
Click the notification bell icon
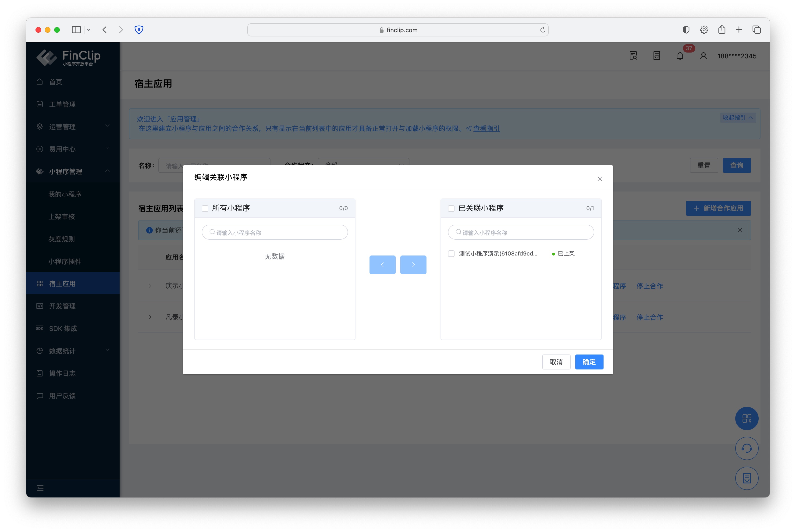(x=680, y=56)
